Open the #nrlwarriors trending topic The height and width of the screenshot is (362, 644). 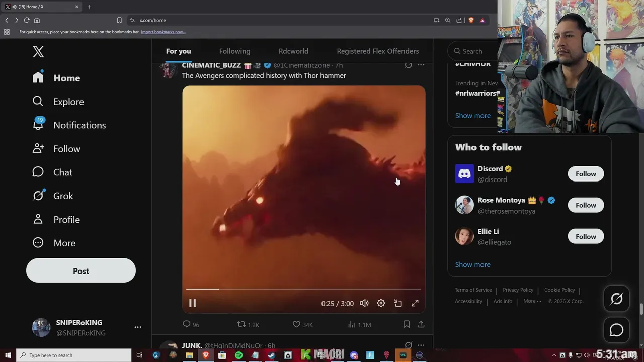477,93
